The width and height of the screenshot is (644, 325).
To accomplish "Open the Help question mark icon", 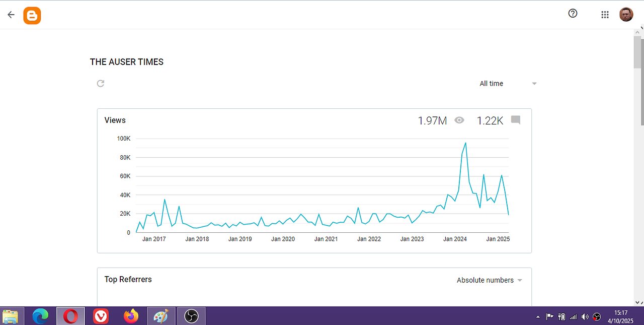I will click(573, 14).
